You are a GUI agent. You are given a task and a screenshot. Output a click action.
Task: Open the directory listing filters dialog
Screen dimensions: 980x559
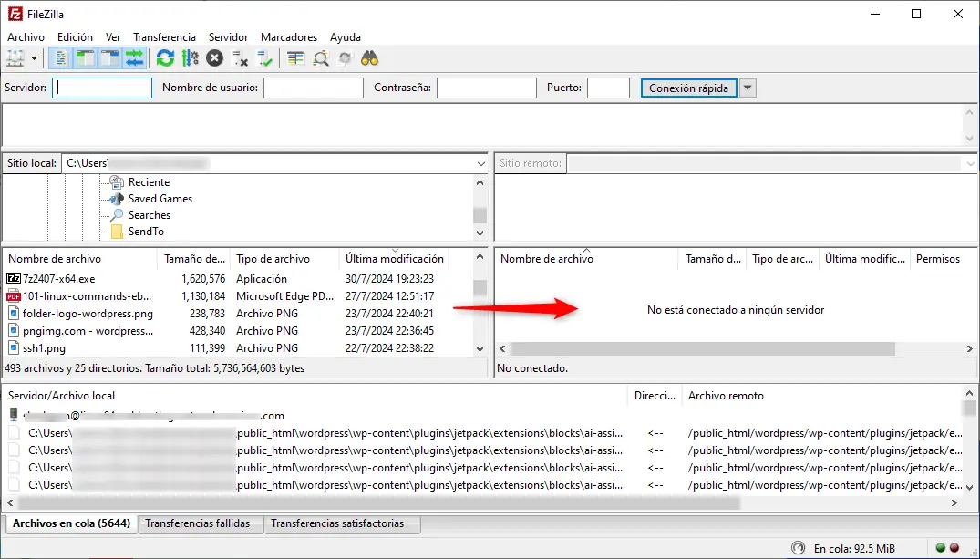(x=295, y=58)
